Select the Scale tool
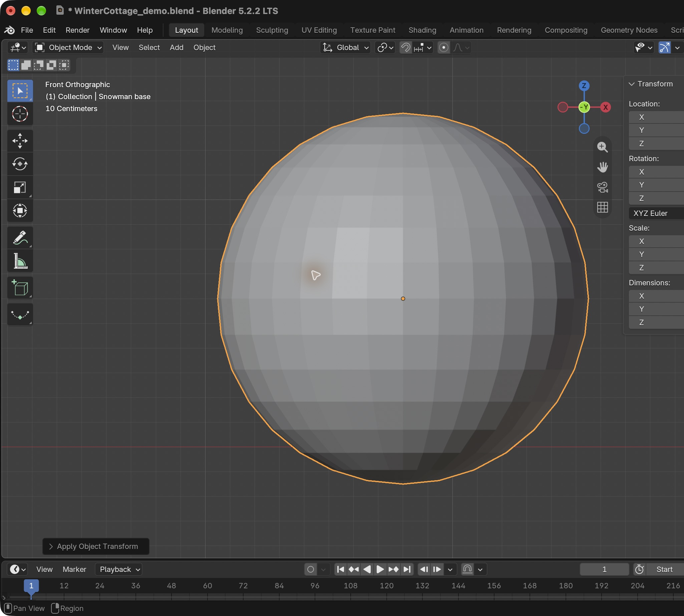Image resolution: width=684 pixels, height=616 pixels. coord(20,187)
